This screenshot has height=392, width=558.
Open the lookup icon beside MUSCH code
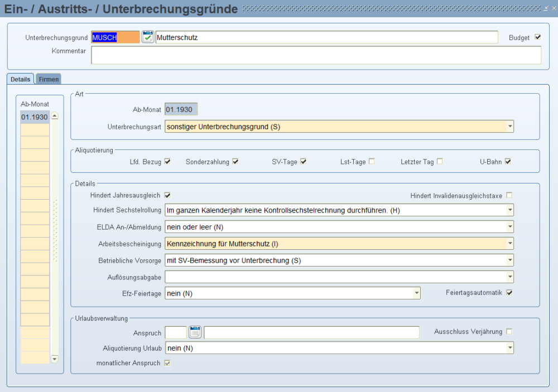[x=148, y=37]
